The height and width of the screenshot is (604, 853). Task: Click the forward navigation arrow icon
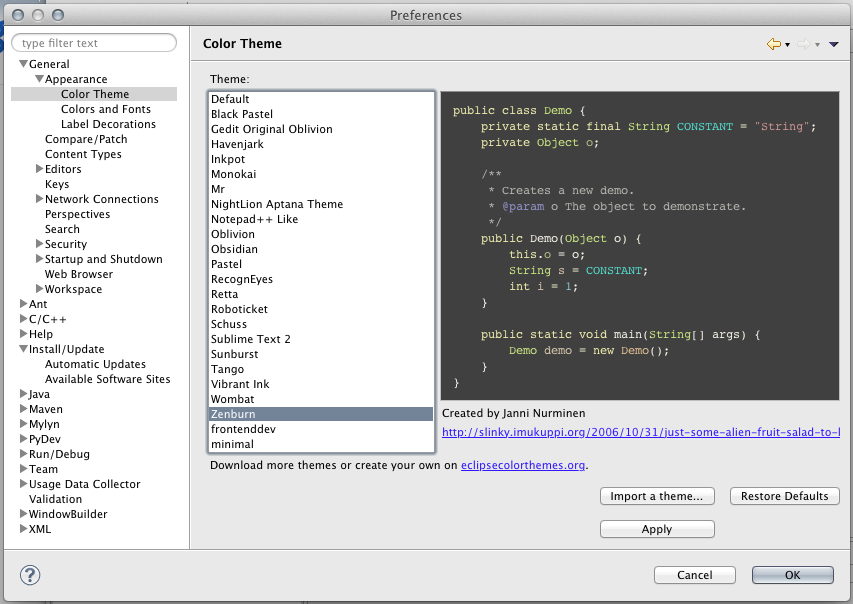click(x=803, y=44)
